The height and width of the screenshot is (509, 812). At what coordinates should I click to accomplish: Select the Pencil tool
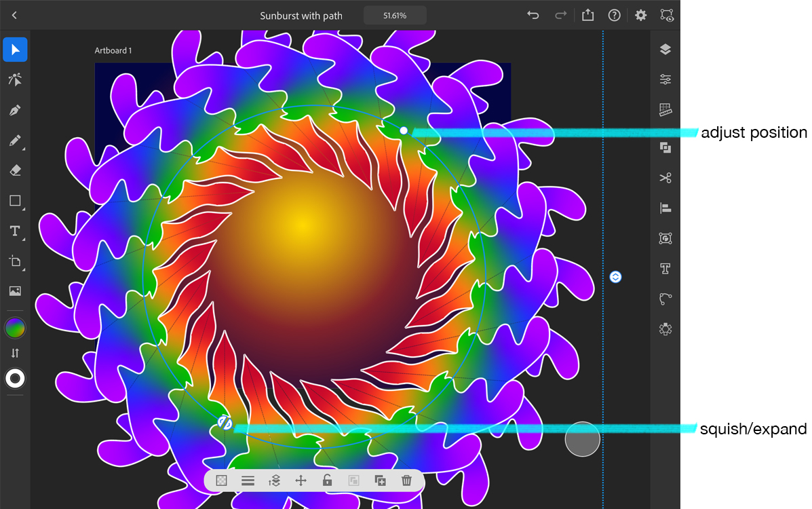tap(15, 141)
